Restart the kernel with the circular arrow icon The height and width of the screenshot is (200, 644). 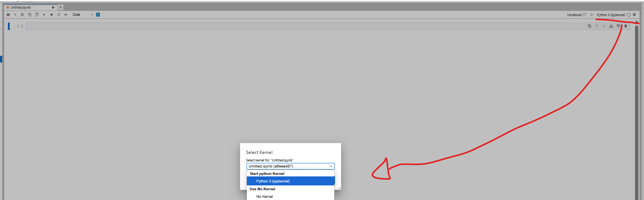point(59,15)
